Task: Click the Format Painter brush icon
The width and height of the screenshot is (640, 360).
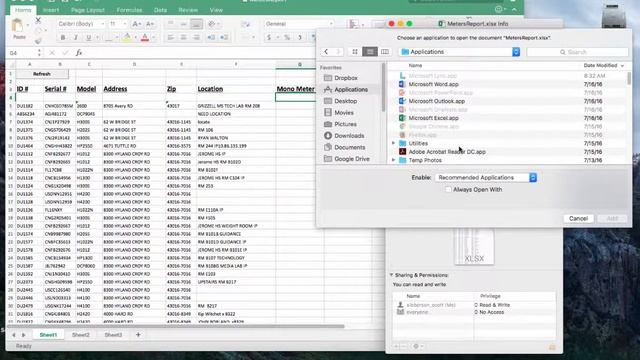Action: 38,40
